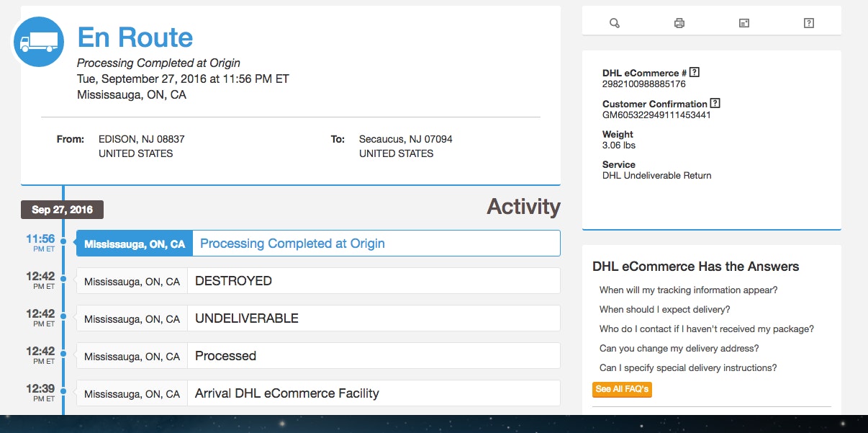Click the envelope mail icon in toolbar
868x433 pixels.
(744, 23)
